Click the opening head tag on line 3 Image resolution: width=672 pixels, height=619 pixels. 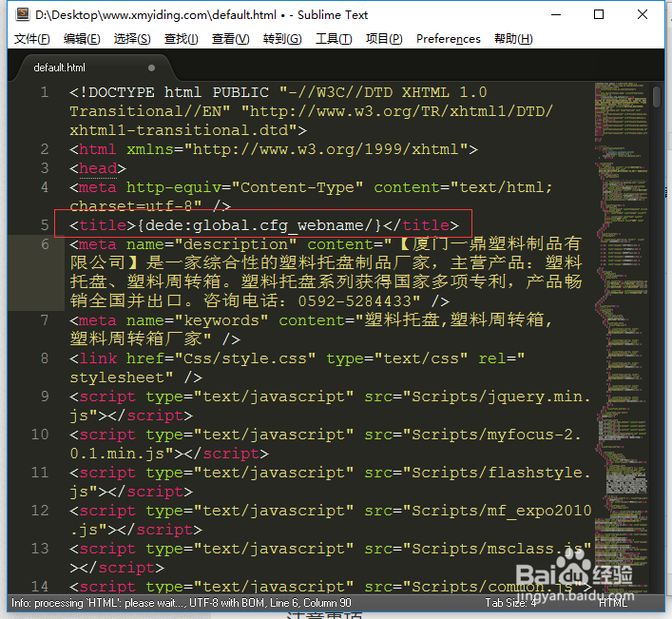click(x=98, y=168)
